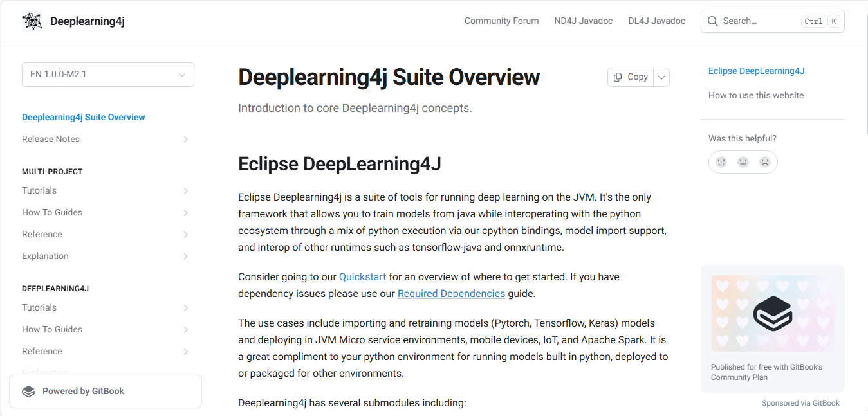Expand the Release Notes chevron
868x416 pixels.
pyautogui.click(x=185, y=140)
